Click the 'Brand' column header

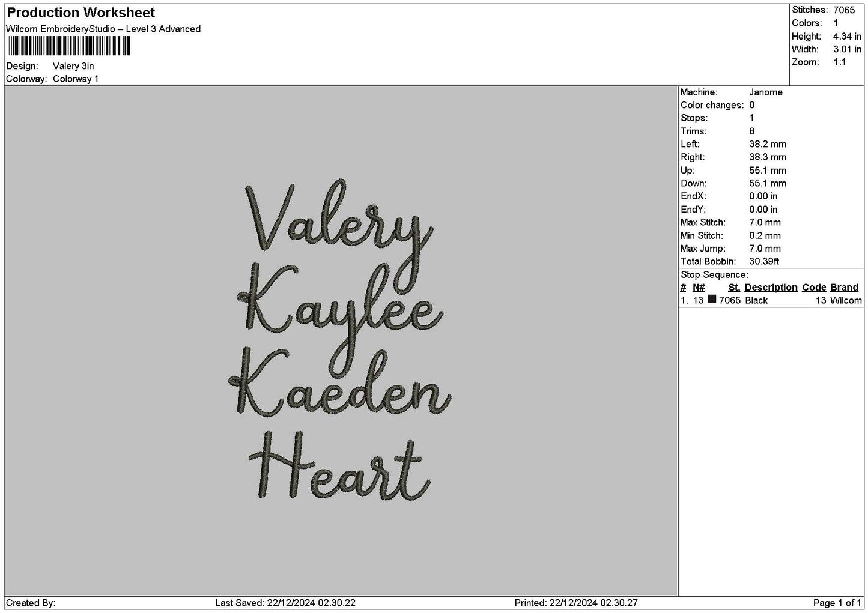[844, 288]
